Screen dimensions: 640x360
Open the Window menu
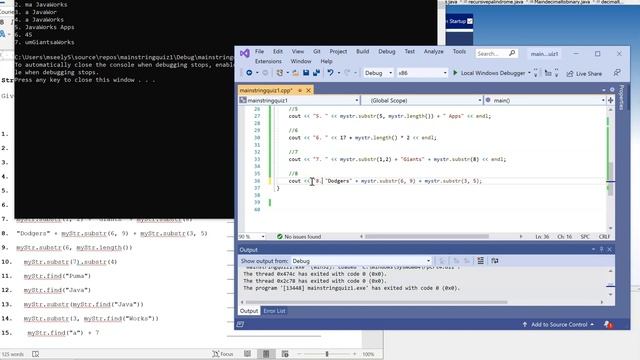click(x=301, y=61)
